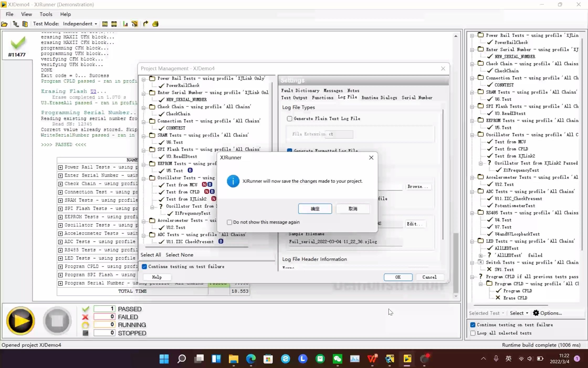The image size is (588, 368).
Task: Enable Generate Plain Text Log File
Action: coord(290,119)
